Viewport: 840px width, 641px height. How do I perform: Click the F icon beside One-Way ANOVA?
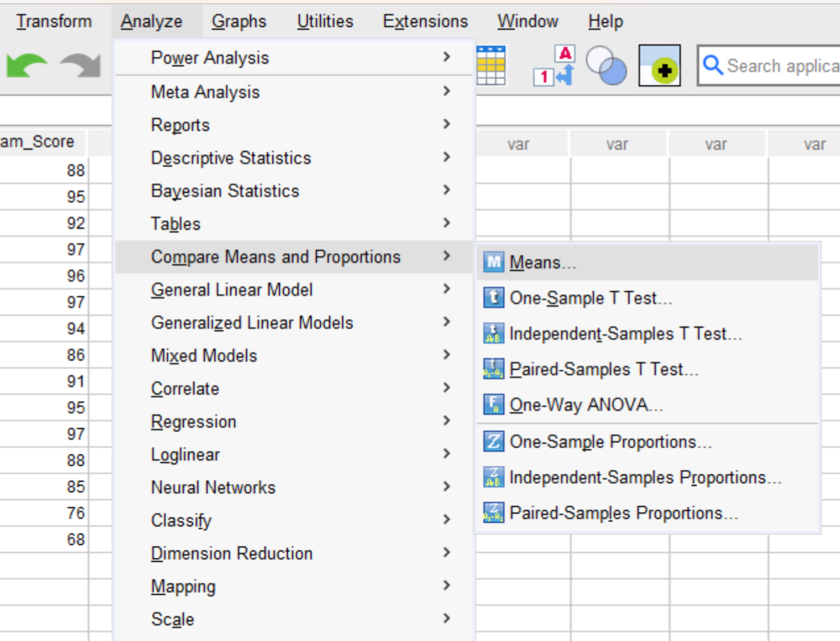click(492, 404)
